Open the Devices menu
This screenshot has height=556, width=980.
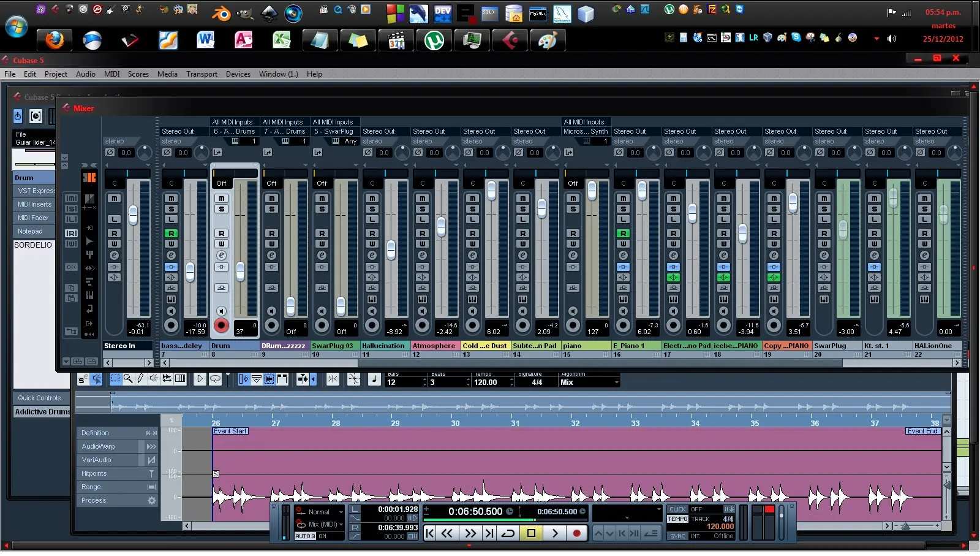coord(238,74)
